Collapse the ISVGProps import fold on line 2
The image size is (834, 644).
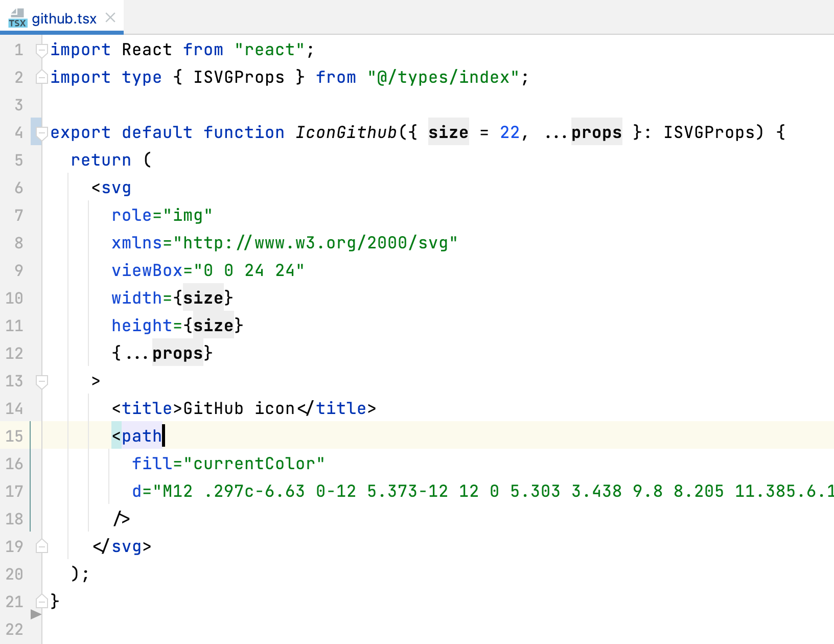[42, 77]
